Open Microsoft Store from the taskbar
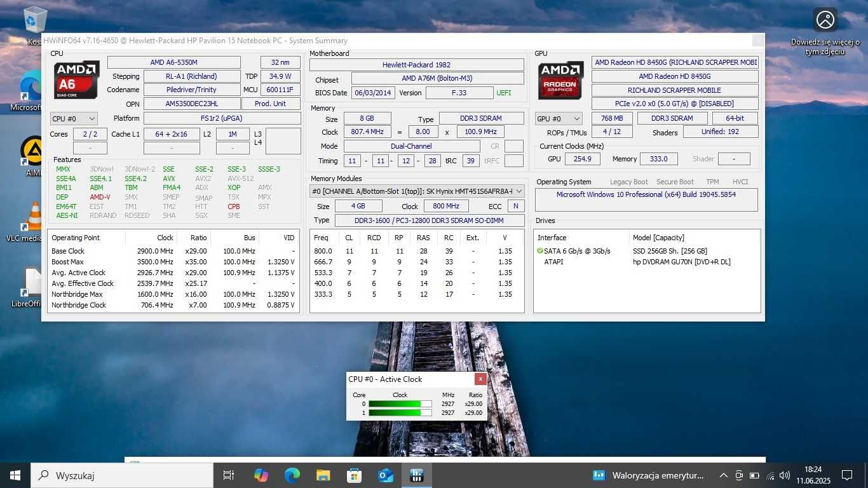The height and width of the screenshot is (488, 868). (x=354, y=475)
